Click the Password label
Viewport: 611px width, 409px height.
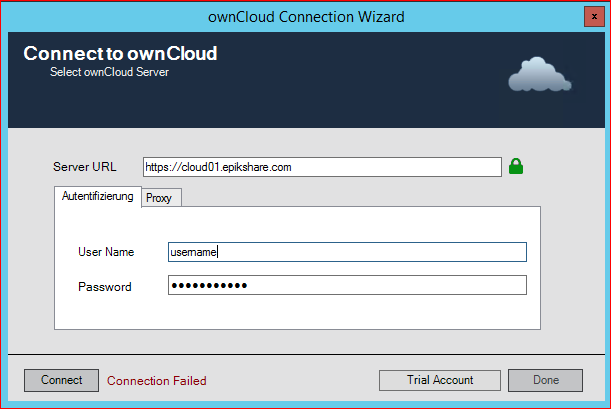[x=105, y=287]
